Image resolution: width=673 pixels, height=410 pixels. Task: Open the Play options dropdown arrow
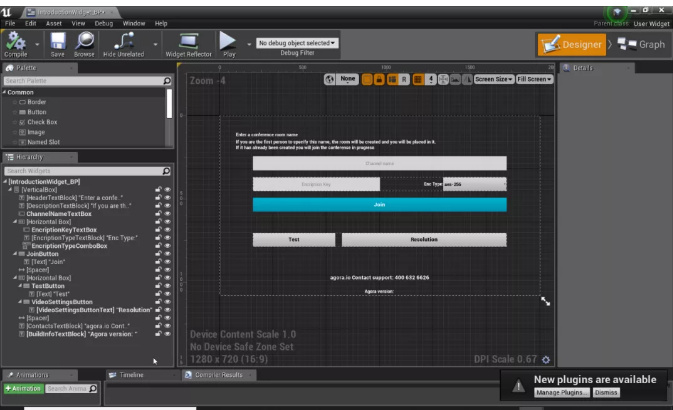pos(249,44)
